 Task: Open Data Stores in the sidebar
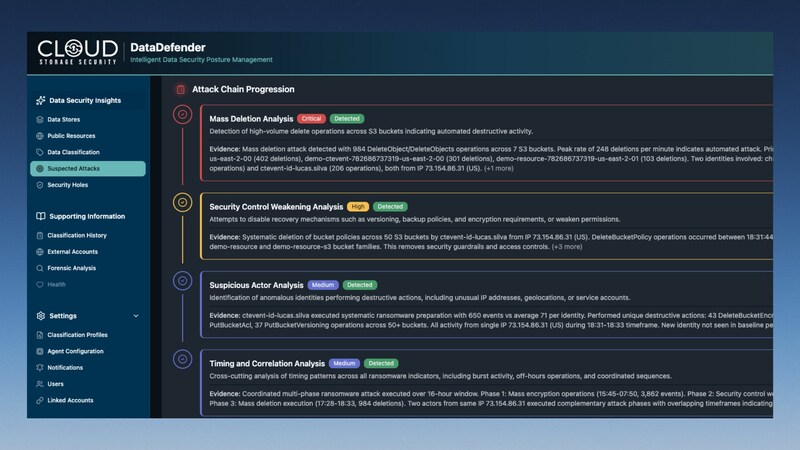pyautogui.click(x=65, y=119)
